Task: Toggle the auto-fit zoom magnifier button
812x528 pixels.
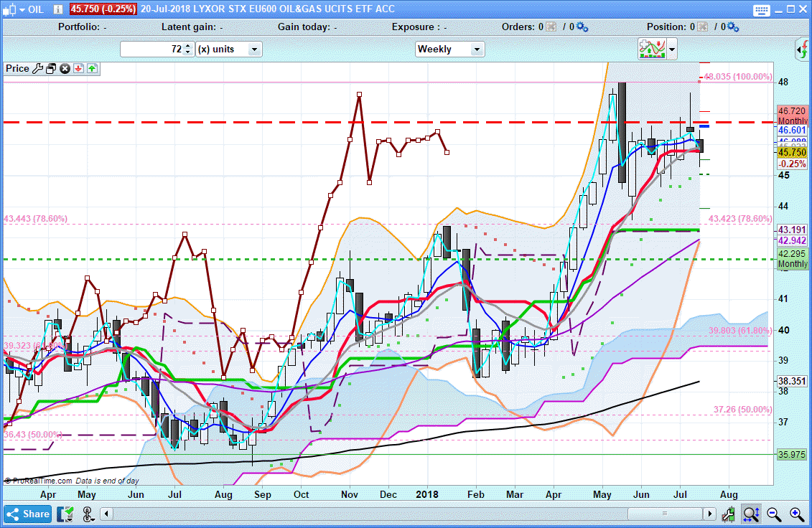Action: pos(751,514)
